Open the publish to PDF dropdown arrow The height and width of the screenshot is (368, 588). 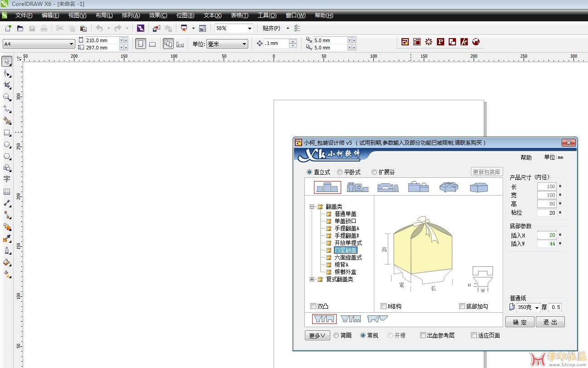193,28
